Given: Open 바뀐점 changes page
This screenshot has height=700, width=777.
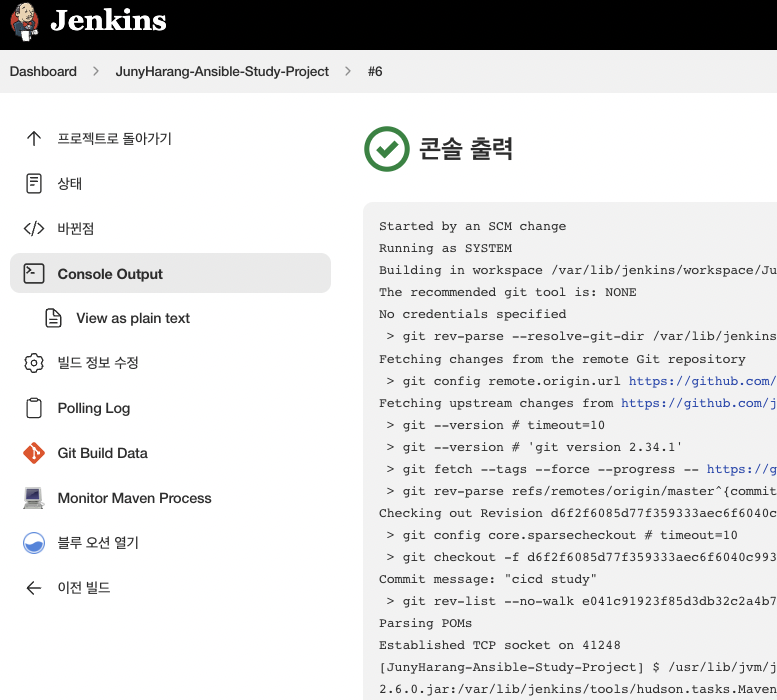Looking at the screenshot, I should [75, 228].
